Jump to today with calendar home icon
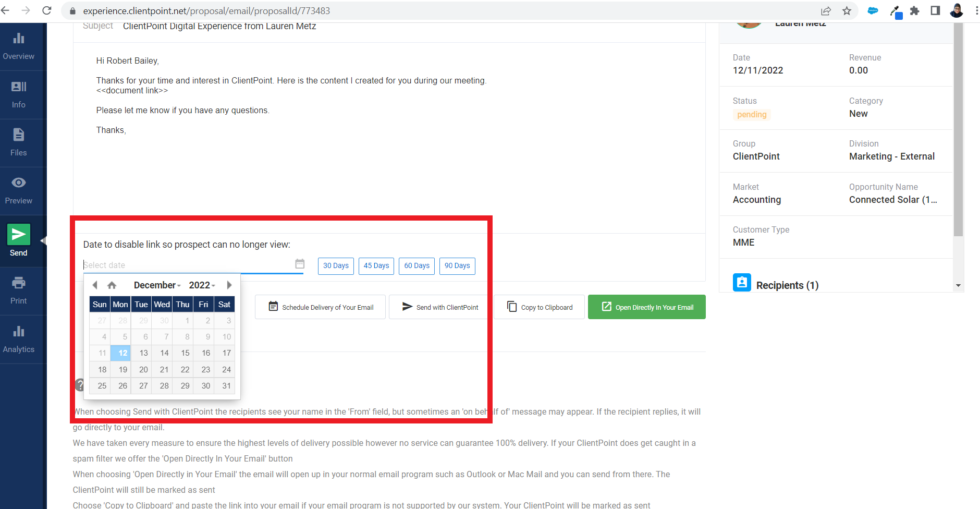Viewport: 980px width, 509px height. click(x=112, y=285)
